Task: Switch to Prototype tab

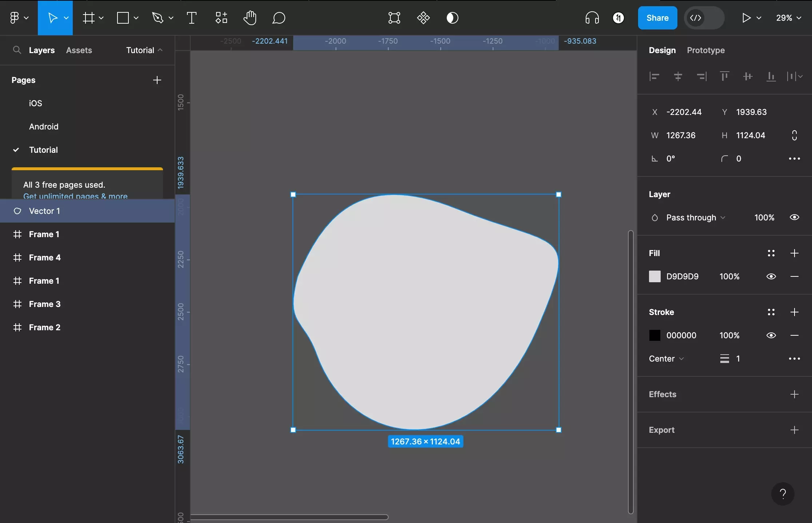Action: [705, 50]
